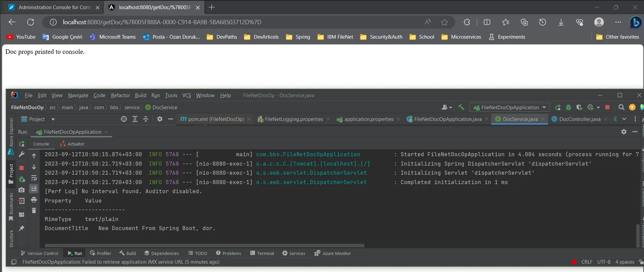The width and height of the screenshot is (644, 272).
Task: Click the attach debugger bug icon in Run panel
Action: (22, 179)
